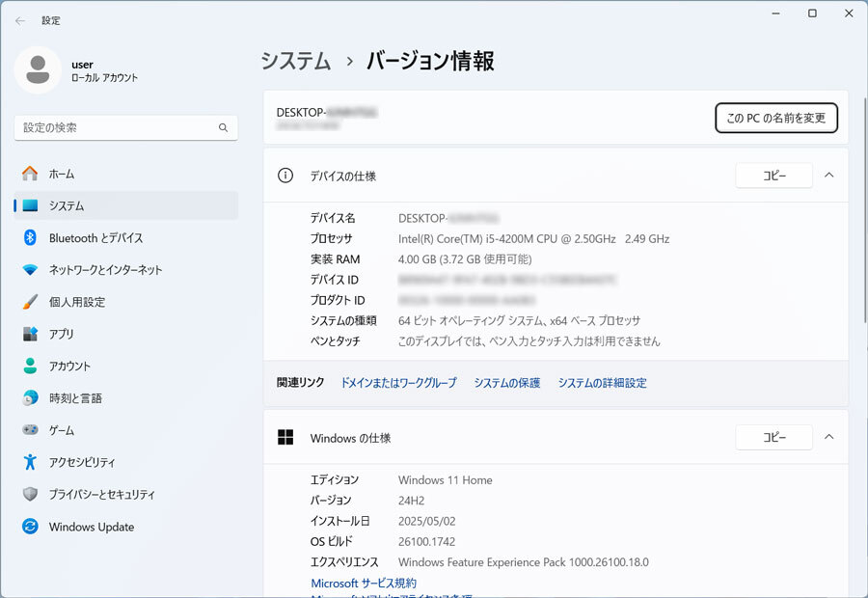Copy the device specifications with コピー
Image resolution: width=868 pixels, height=598 pixels.
point(773,176)
